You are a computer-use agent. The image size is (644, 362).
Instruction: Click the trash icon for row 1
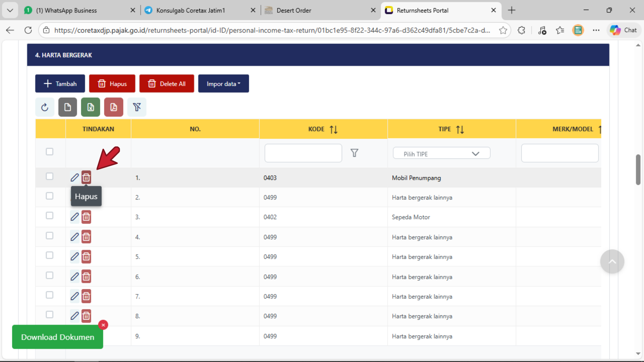tap(86, 177)
